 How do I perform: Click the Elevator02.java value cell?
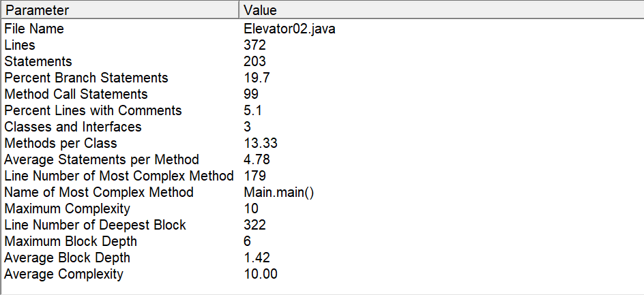coord(289,29)
